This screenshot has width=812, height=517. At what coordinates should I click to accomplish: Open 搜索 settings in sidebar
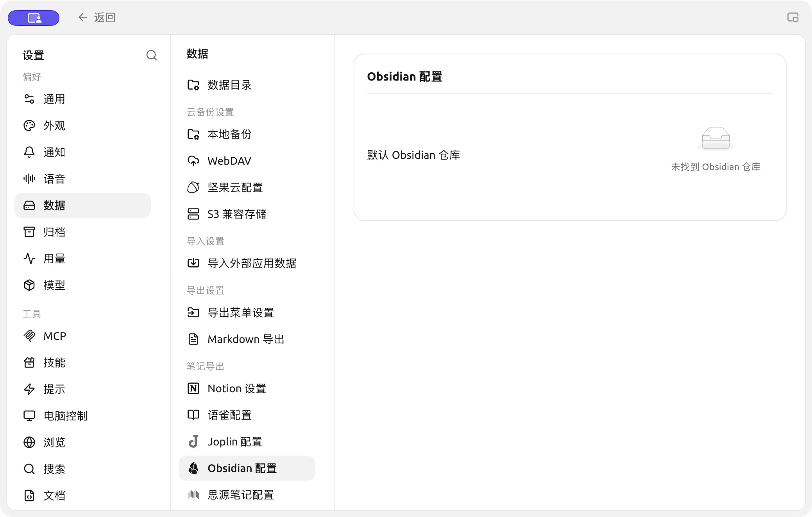[x=82, y=469]
